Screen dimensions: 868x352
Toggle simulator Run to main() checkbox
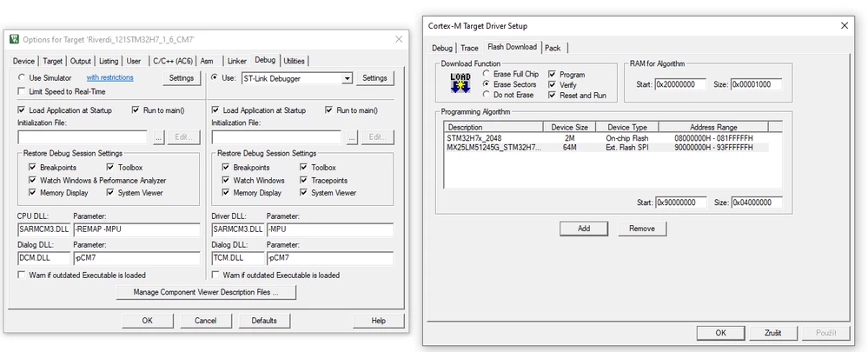click(x=136, y=110)
